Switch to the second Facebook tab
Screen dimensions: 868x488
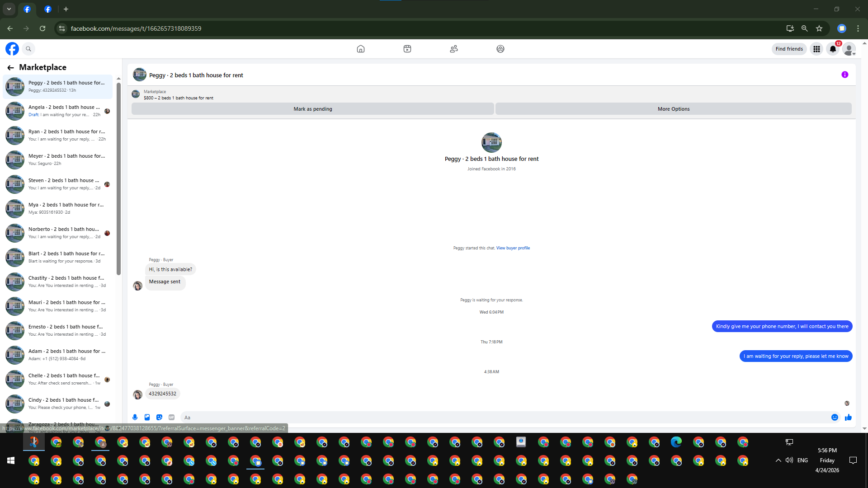click(48, 9)
